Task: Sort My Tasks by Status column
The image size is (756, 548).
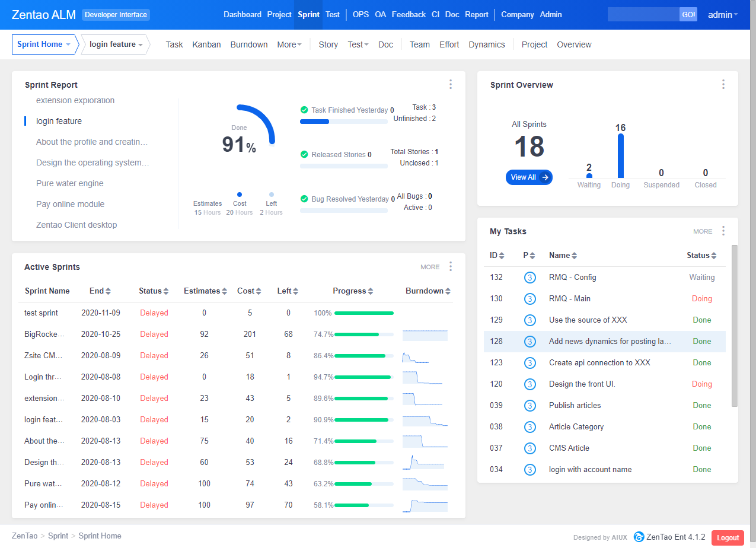Action: 701,256
